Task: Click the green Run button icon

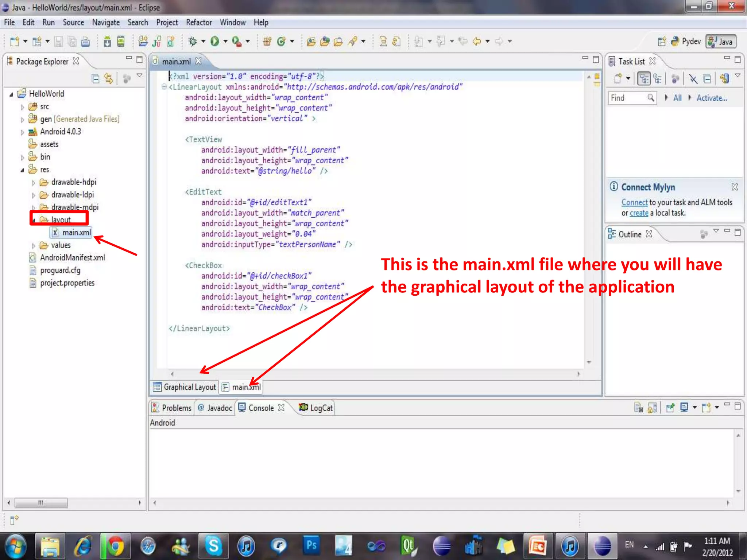Action: [215, 42]
